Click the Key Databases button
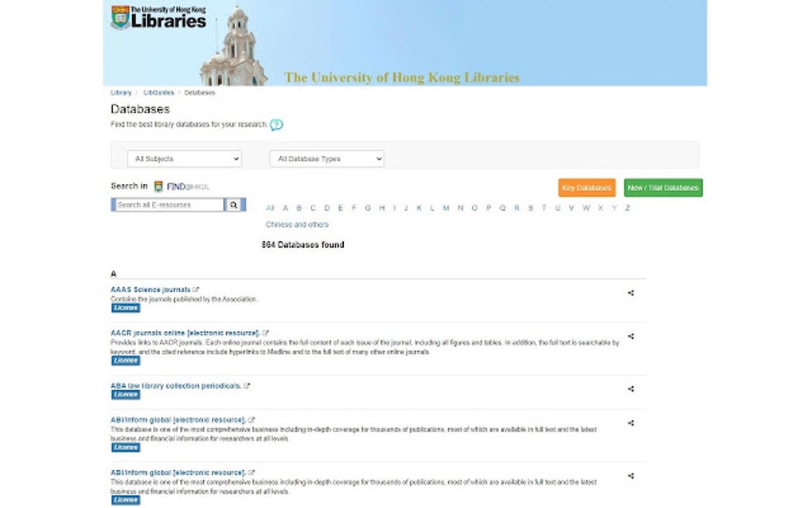Viewport: 812px width, 508px height. point(587,187)
